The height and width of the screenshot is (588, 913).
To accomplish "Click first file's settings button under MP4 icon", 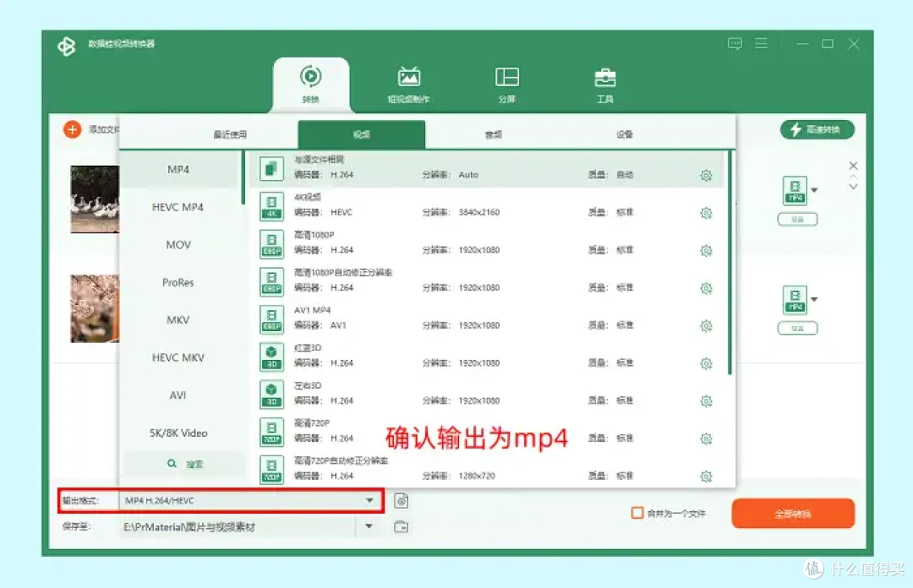I will pos(798,220).
